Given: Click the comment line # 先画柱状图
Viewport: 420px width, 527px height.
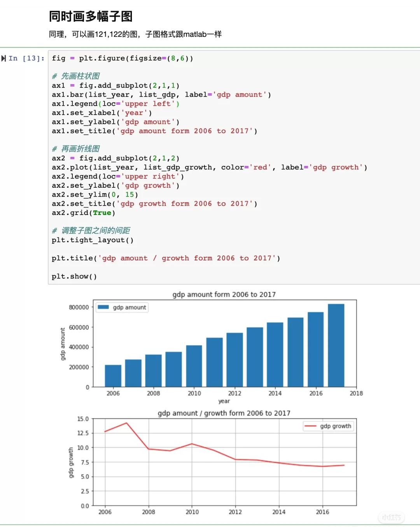Looking at the screenshot, I should (76, 76).
